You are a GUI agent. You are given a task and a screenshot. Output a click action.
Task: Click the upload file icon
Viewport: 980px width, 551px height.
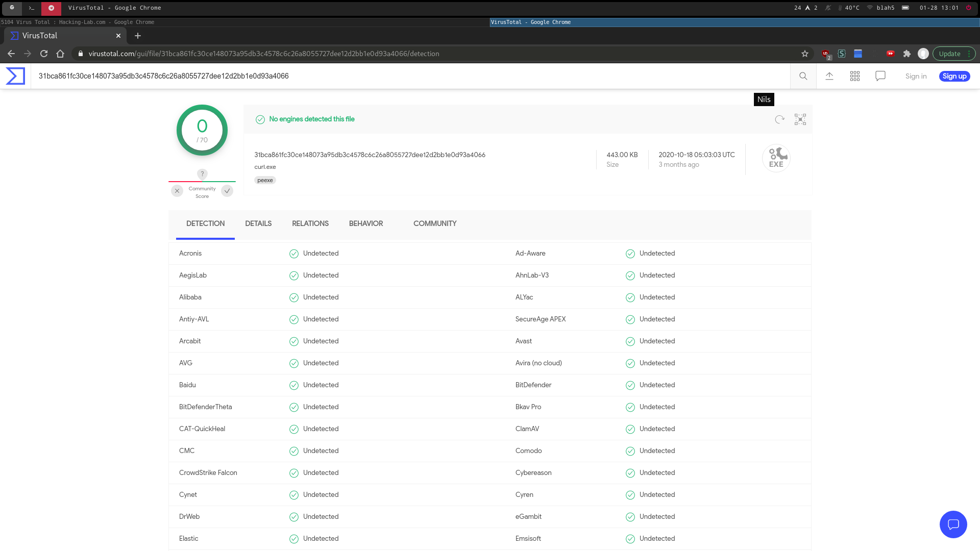click(x=829, y=76)
